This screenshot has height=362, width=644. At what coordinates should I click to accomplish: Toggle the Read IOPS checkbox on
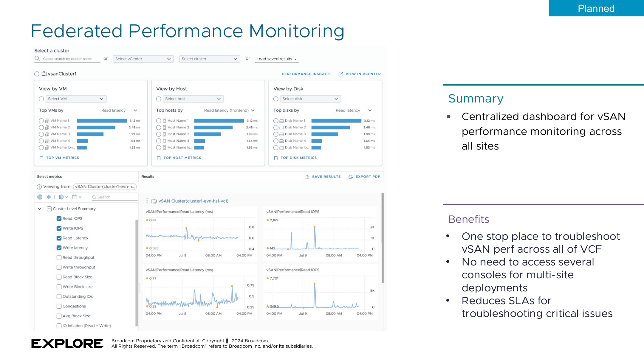point(59,218)
